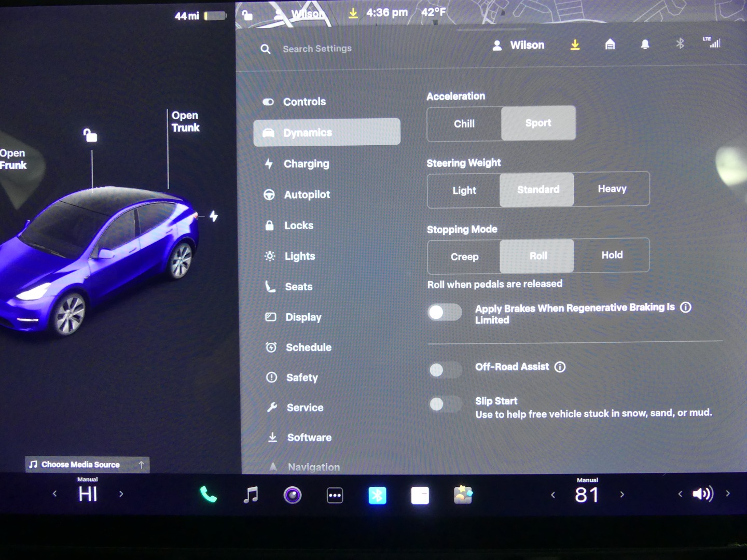Screen dimensions: 747x560
Task: Tap the Bluetooth app in bottom dock
Action: click(377, 496)
